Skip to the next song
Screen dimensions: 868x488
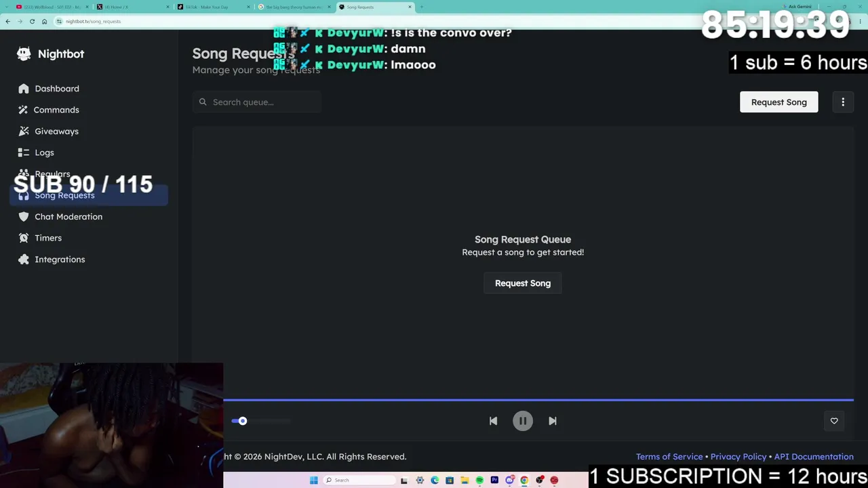[x=553, y=421]
